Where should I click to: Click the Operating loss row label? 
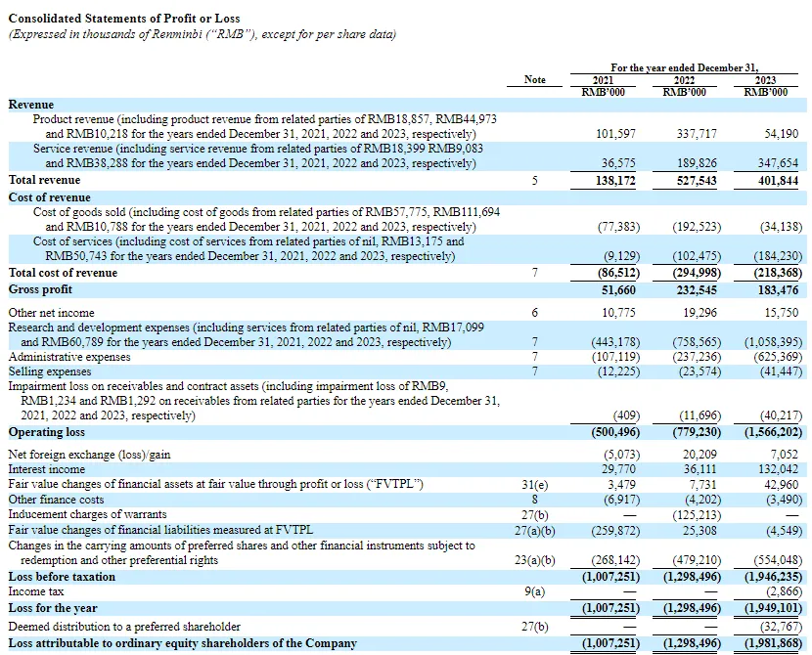[x=47, y=432]
